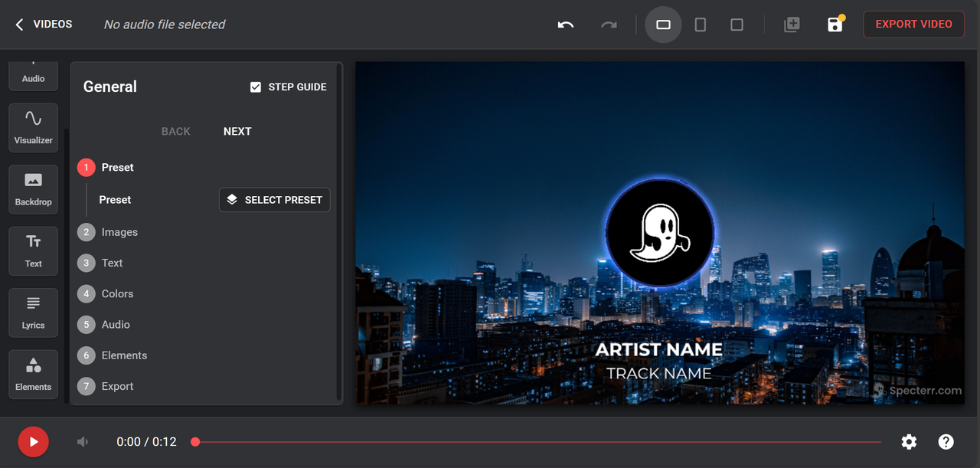Select ARTIST NAME text in preview
This screenshot has height=468, width=980.
(659, 350)
